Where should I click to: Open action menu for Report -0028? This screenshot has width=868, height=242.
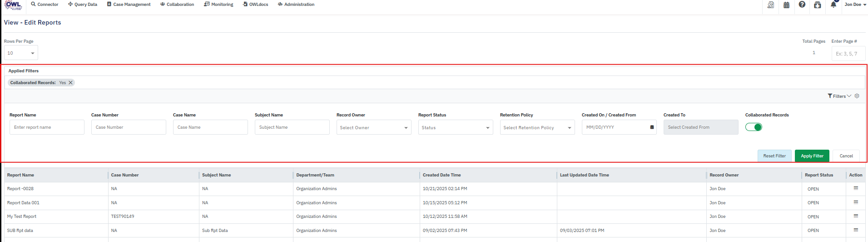click(856, 188)
